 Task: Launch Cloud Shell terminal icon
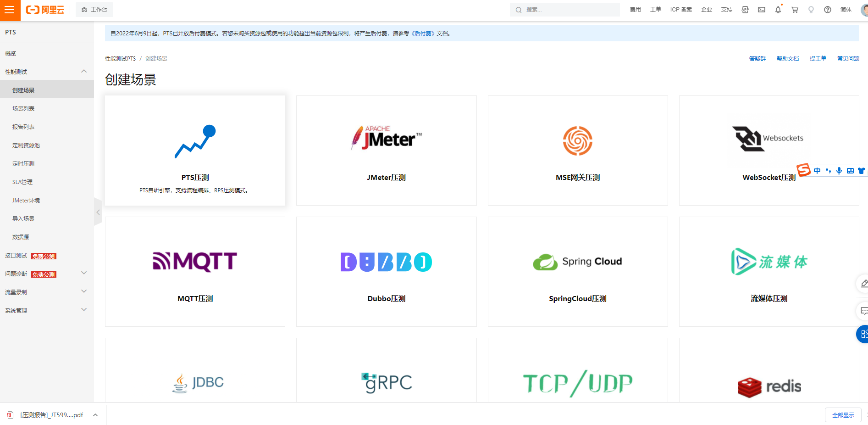[x=762, y=10]
